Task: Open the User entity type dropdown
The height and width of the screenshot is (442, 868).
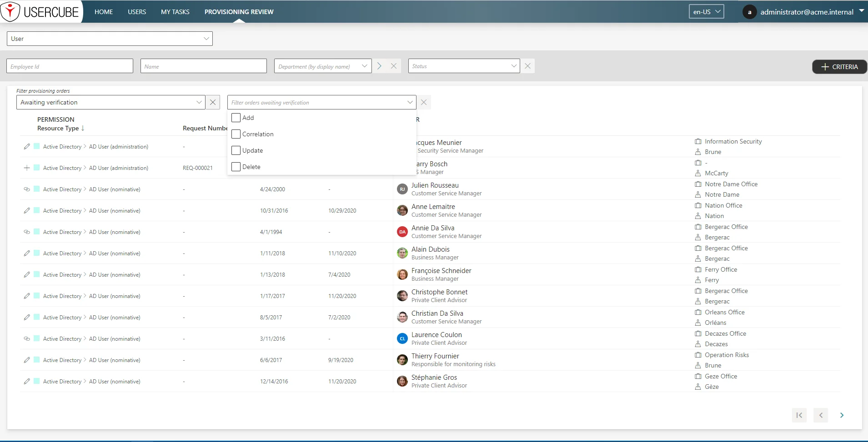Action: pyautogui.click(x=110, y=39)
